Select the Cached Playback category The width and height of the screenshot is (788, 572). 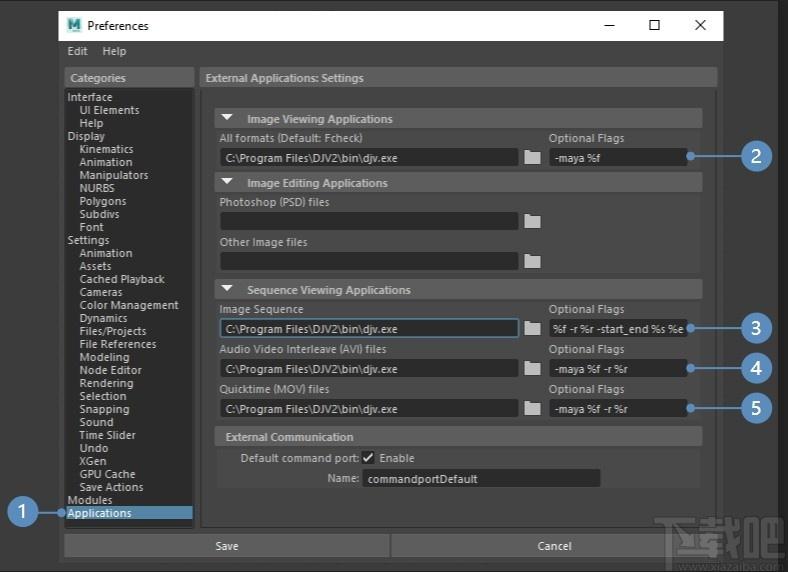point(122,279)
